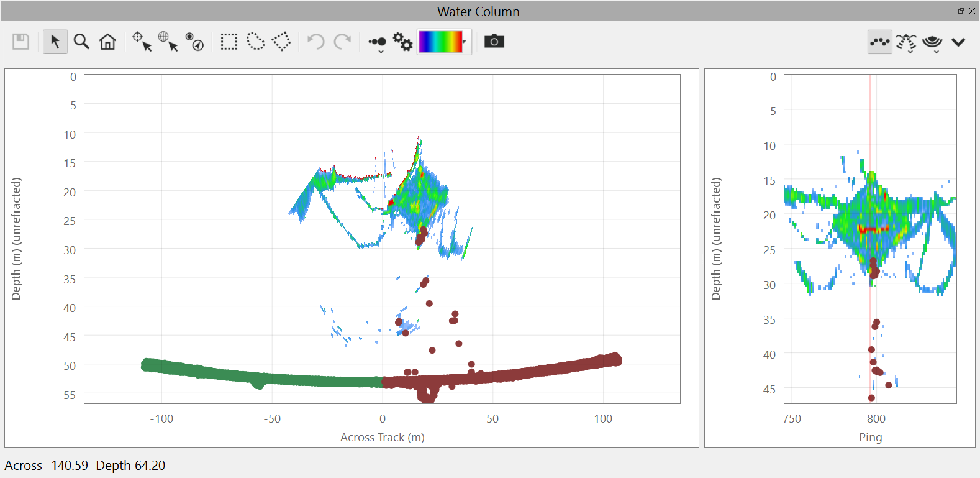Open the point size dropdown
Screen dimensions: 980x478
pyautogui.click(x=378, y=42)
